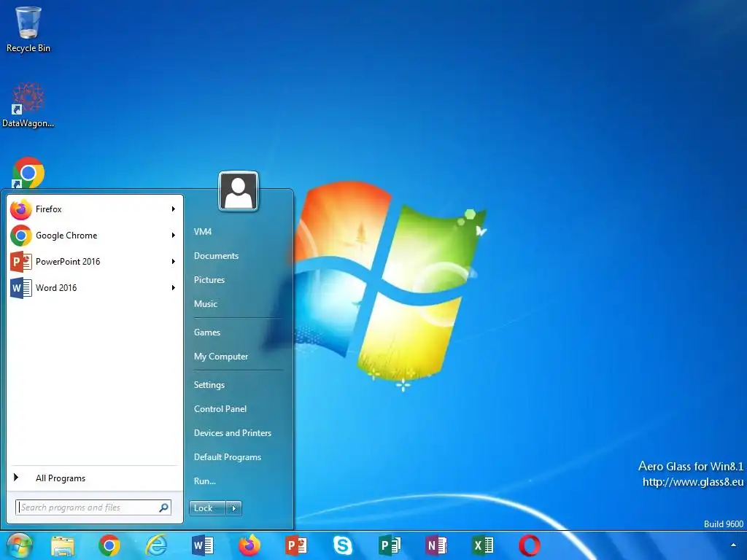Screen dimensions: 747x560
Task: Show hidden system tray icons
Action: click(x=733, y=545)
